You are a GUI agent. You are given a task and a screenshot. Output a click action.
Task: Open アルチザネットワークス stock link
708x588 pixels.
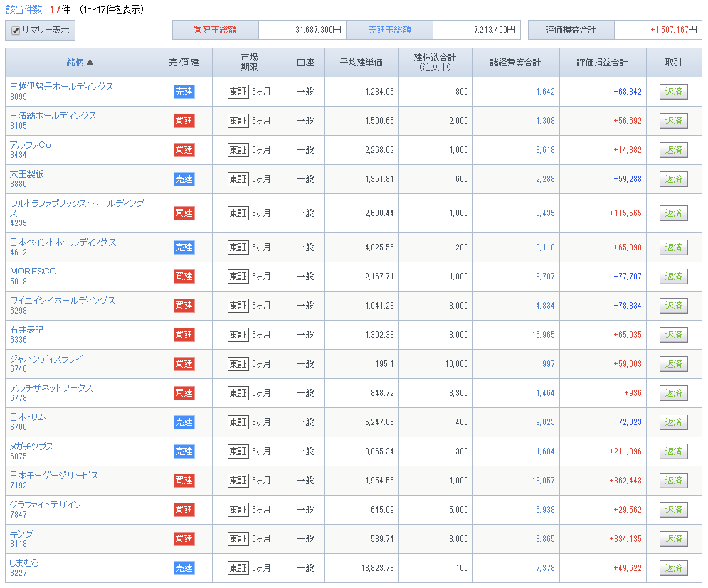click(51, 388)
